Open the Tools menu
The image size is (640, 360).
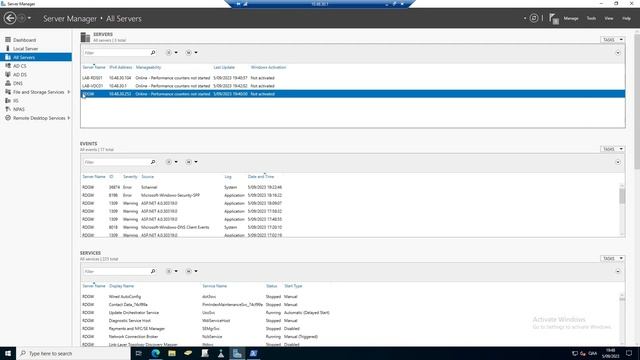[x=591, y=18]
